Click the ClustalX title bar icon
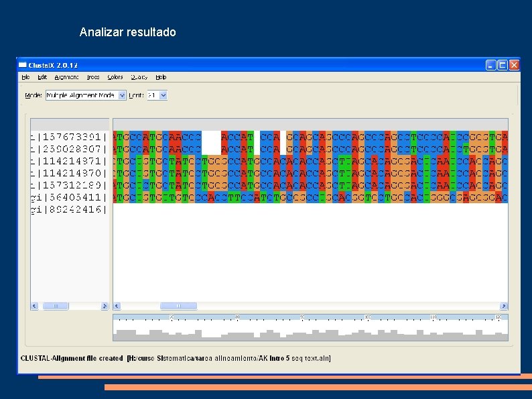Screen dimensions: 532x399 (23, 65)
